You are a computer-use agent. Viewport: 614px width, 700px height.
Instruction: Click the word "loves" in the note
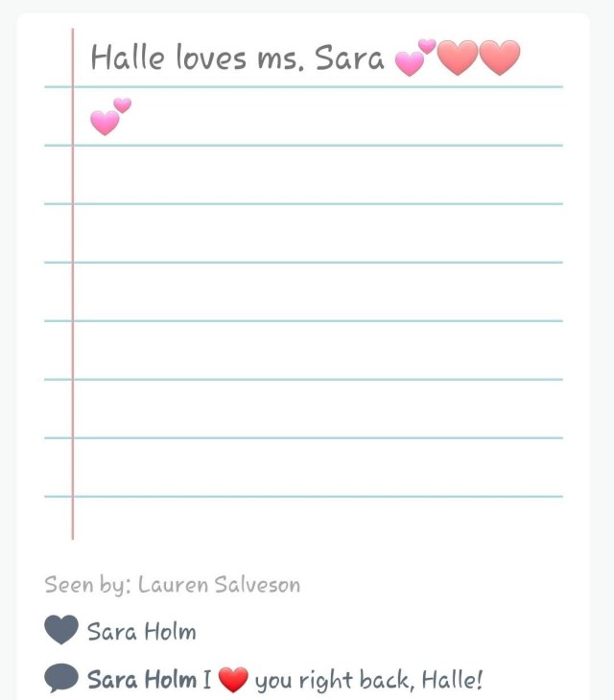[210, 58]
